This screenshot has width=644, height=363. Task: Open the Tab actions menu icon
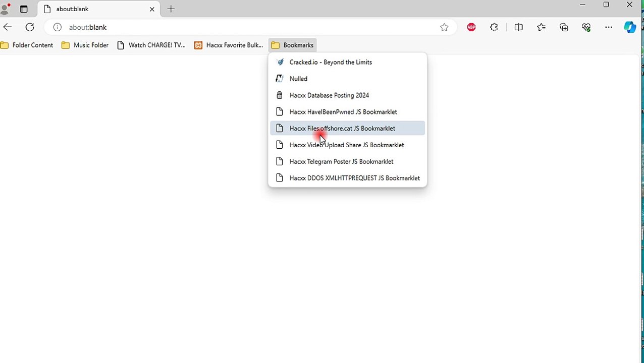click(x=24, y=9)
